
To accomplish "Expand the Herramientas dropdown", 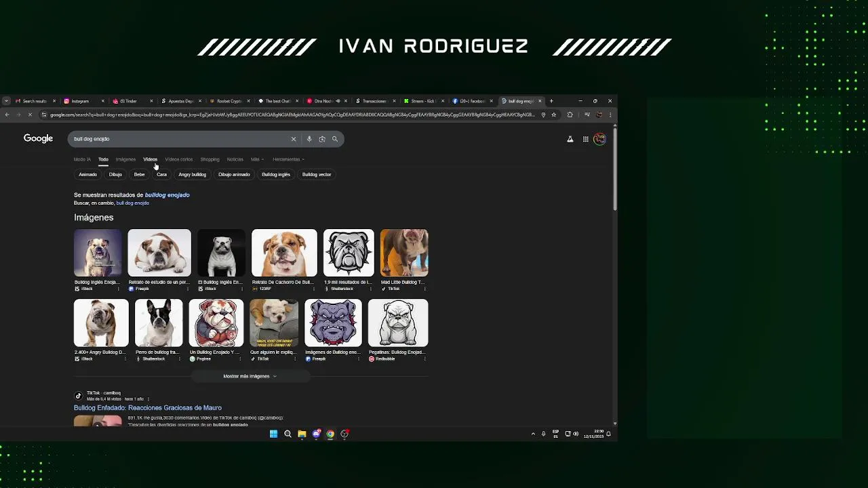I will point(288,159).
